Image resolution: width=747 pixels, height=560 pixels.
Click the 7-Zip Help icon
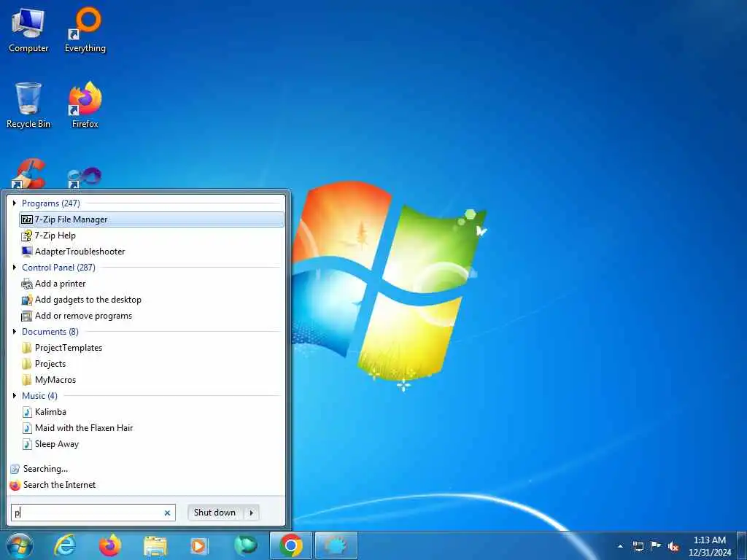[27, 236]
